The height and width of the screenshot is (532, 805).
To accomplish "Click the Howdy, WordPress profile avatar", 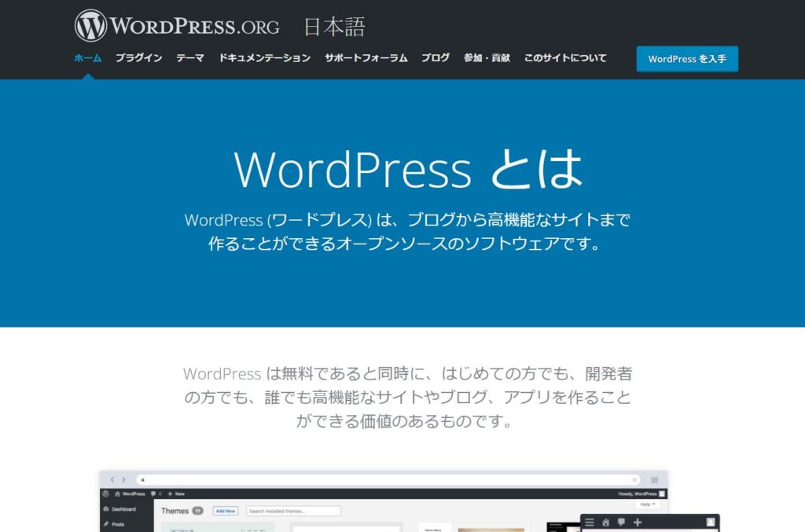I will pyautogui.click(x=663, y=493).
